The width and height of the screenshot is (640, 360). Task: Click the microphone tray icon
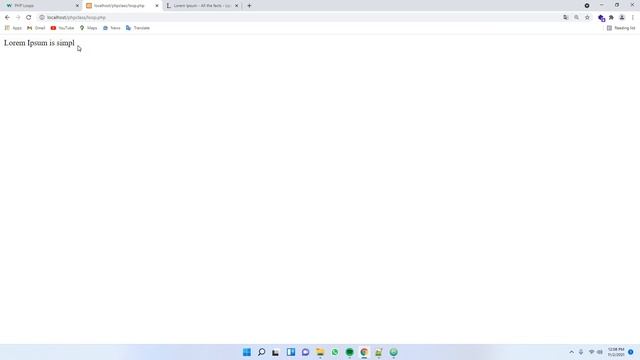pos(581,352)
